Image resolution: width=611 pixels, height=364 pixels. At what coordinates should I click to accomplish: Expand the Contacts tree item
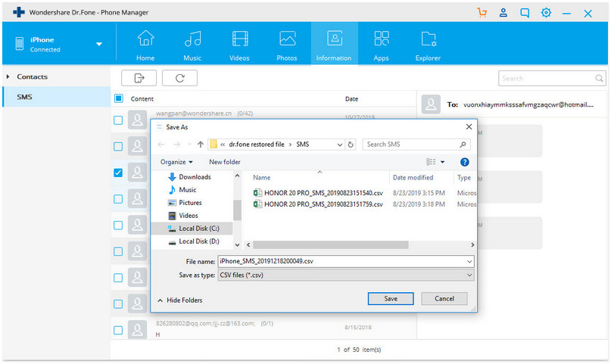pos(8,76)
